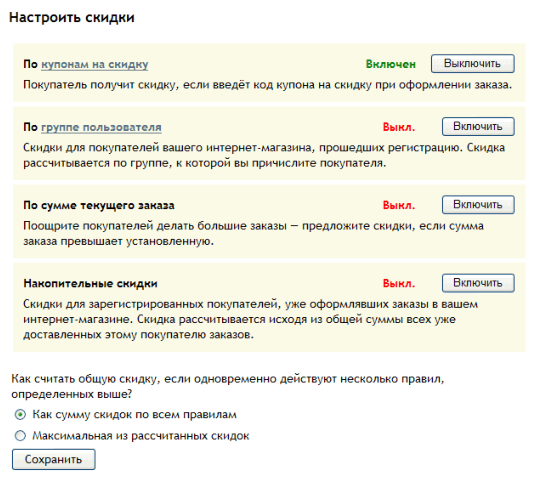536x482 pixels.
Task: Click the 'Выкл.' status for cumulative discounts
Action: (399, 284)
